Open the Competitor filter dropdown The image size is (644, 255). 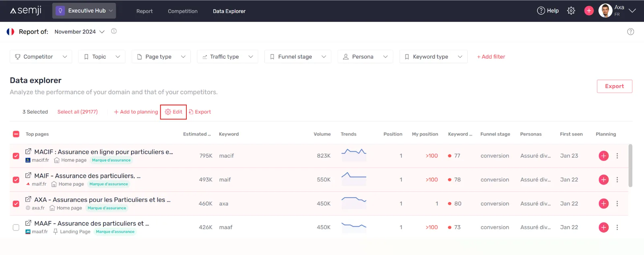(41, 57)
